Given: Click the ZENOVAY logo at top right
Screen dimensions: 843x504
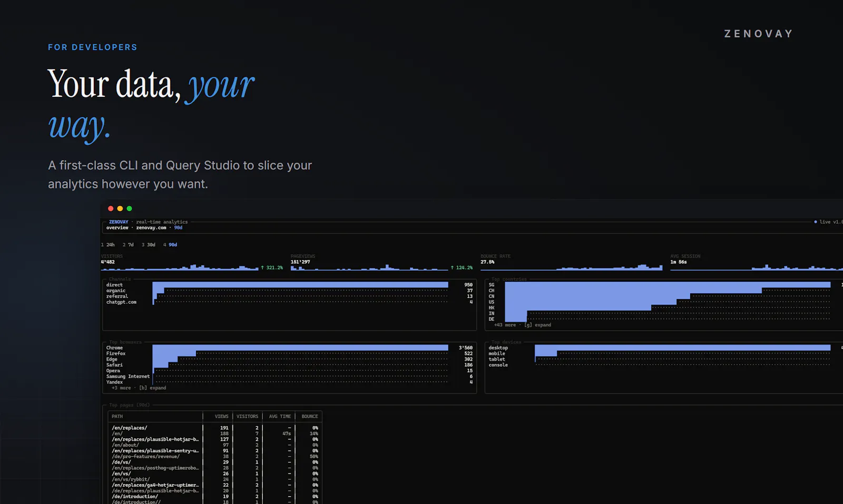Looking at the screenshot, I should pos(758,34).
